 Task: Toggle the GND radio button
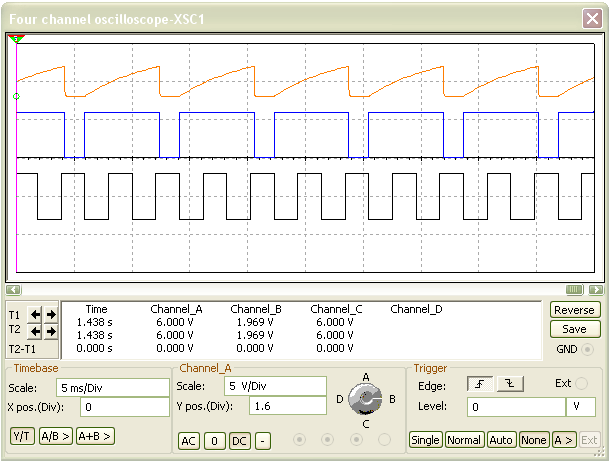tap(587, 349)
